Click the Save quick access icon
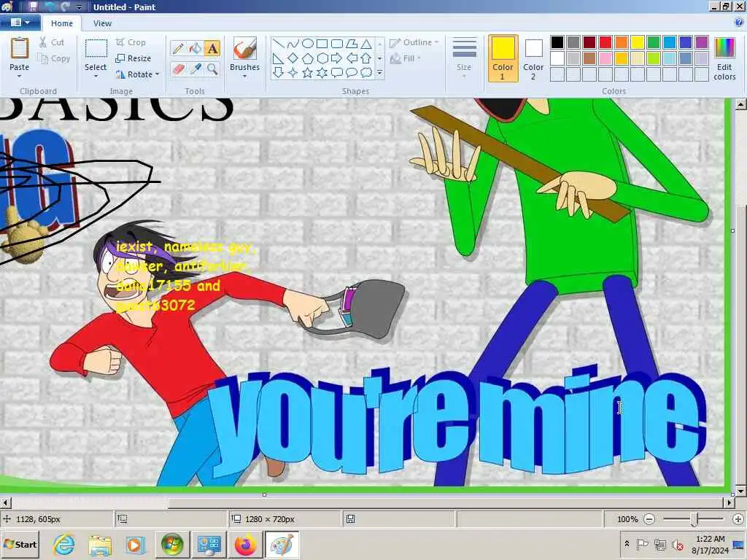747x560 pixels. pyautogui.click(x=33, y=7)
